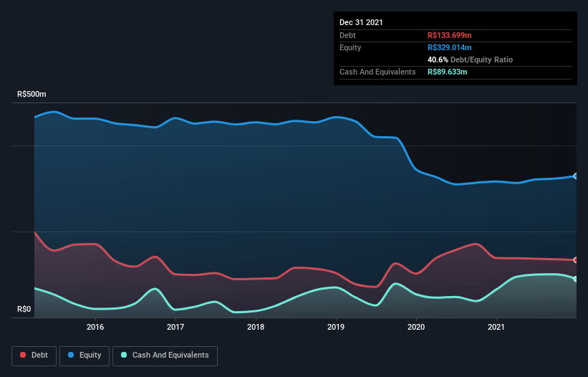Click the teal Cash legend dot
The height and width of the screenshot is (377, 588).
[124, 355]
